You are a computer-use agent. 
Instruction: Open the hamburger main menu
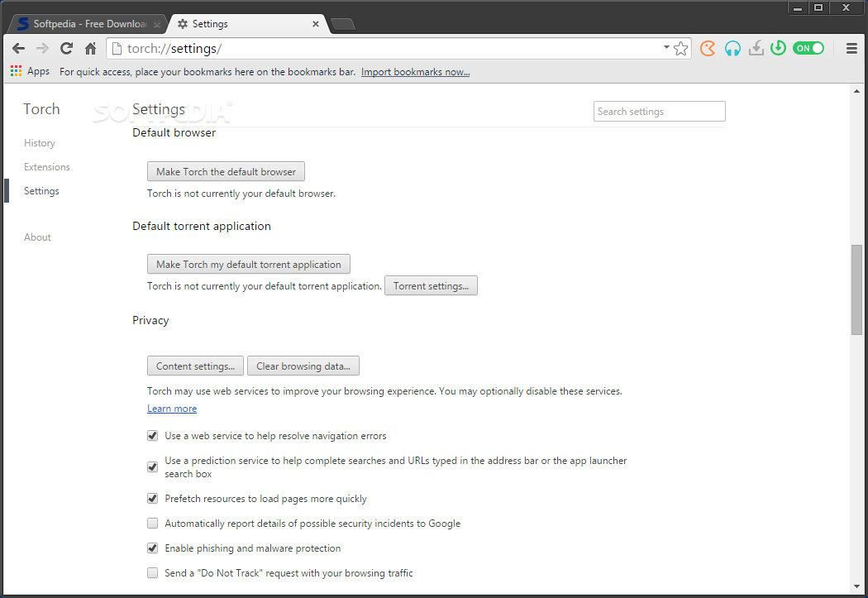pos(852,49)
